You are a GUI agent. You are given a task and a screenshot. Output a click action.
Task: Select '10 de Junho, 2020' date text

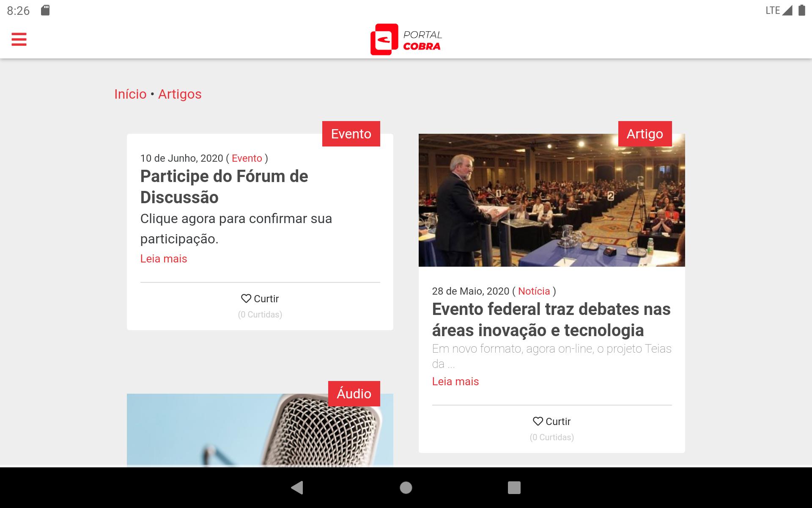182,158
